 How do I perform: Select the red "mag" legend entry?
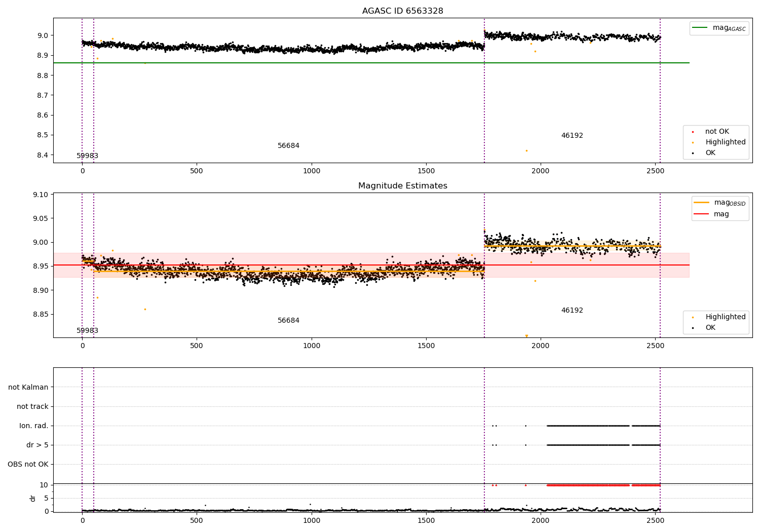(x=711, y=214)
